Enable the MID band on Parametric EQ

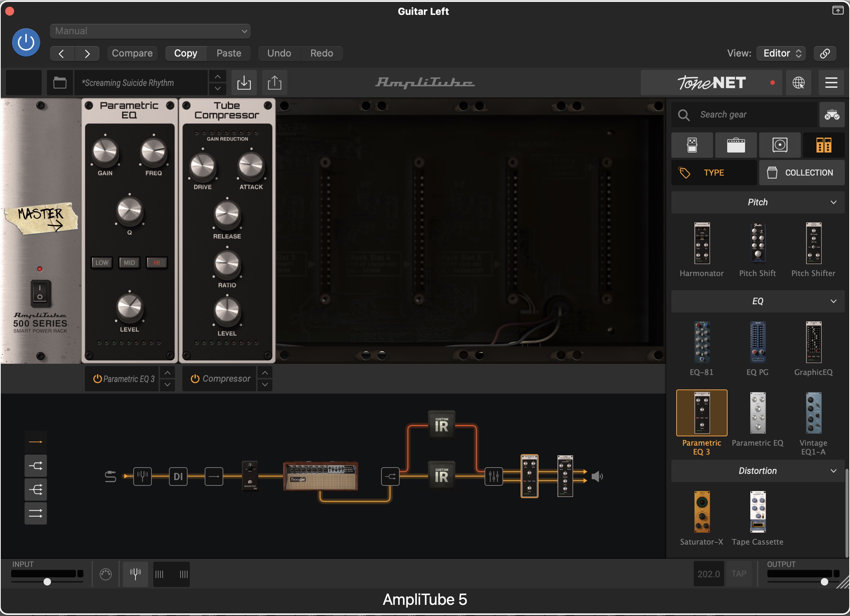click(130, 263)
